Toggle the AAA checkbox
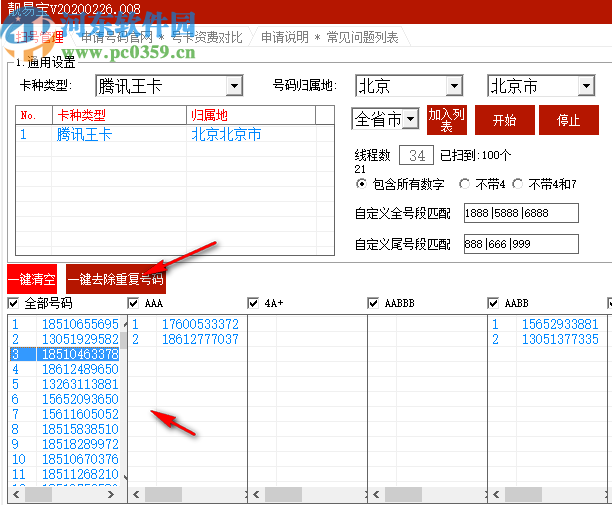612x505 pixels. (x=133, y=303)
